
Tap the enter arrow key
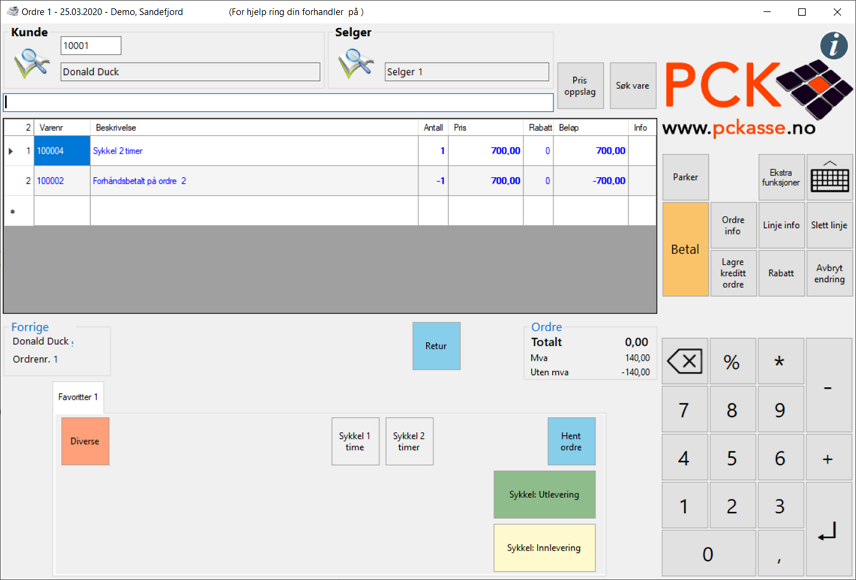pyautogui.click(x=829, y=530)
